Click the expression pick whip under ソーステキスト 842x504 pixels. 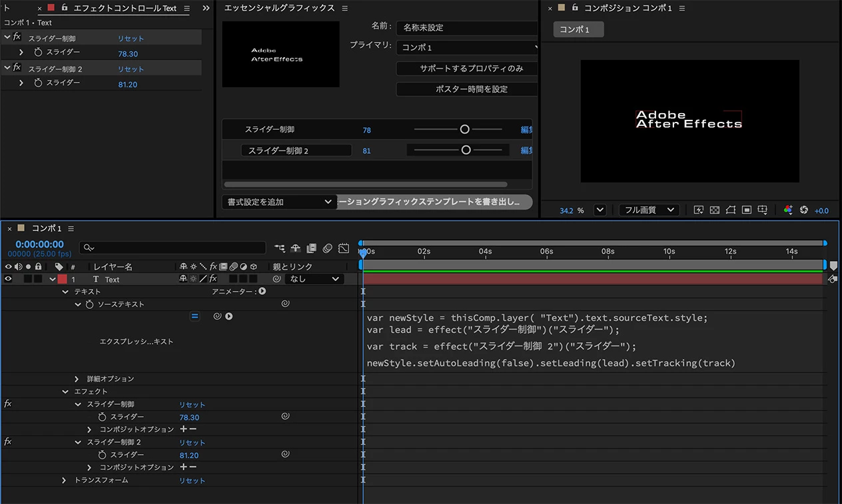217,316
